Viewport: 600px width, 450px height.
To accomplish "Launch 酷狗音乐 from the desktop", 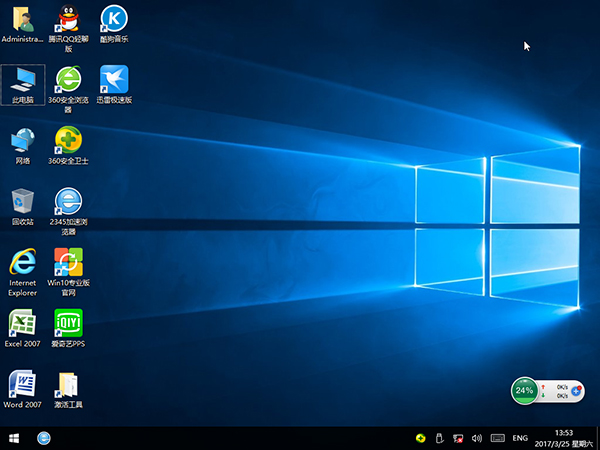I will pos(113,19).
